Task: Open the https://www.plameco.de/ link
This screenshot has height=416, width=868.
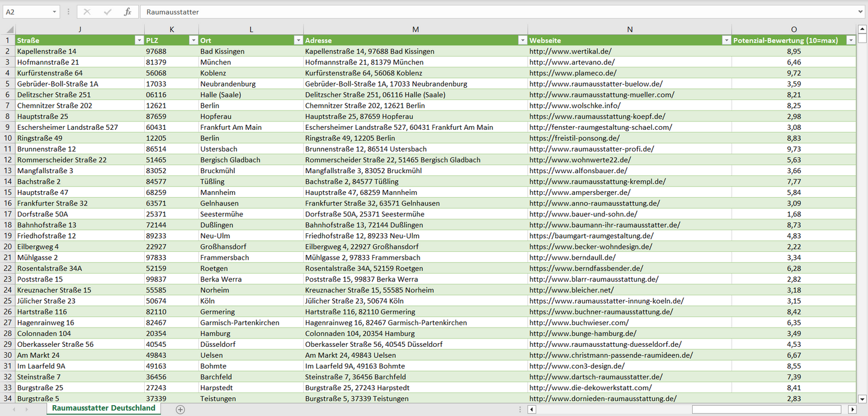Action: tap(572, 73)
